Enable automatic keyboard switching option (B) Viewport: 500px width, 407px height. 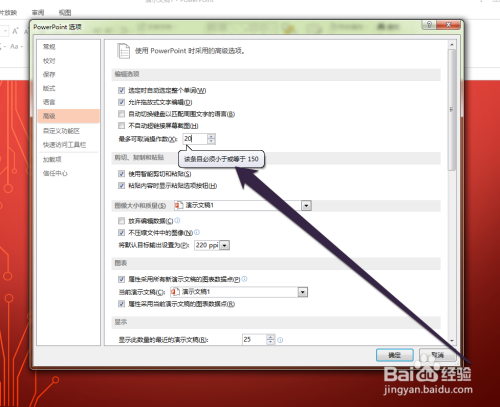tap(121, 114)
